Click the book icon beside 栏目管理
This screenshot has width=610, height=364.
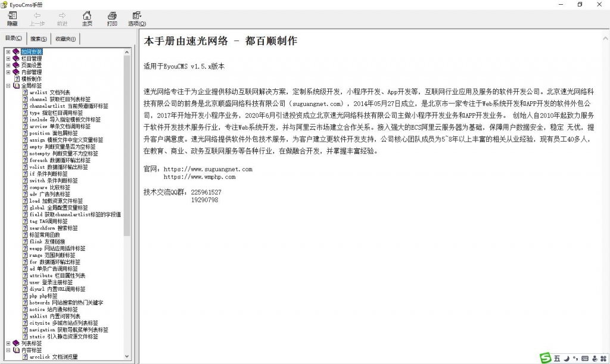[16, 59]
